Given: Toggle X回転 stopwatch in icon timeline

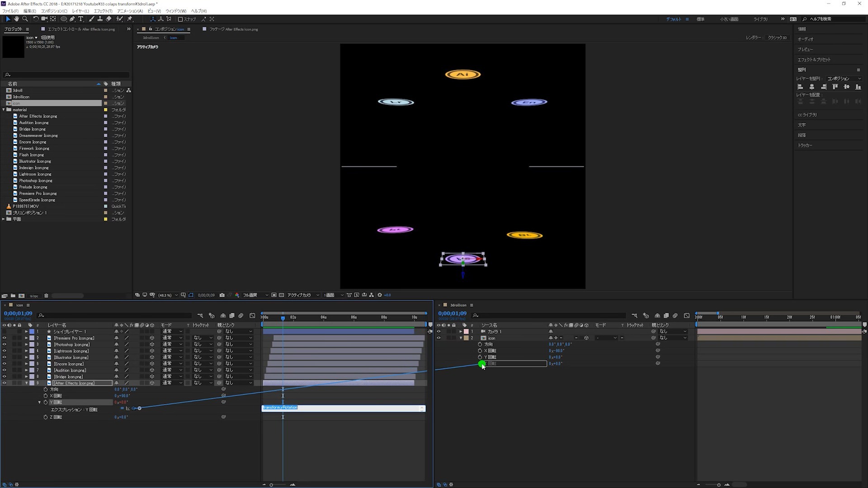Looking at the screenshot, I should 45,396.
